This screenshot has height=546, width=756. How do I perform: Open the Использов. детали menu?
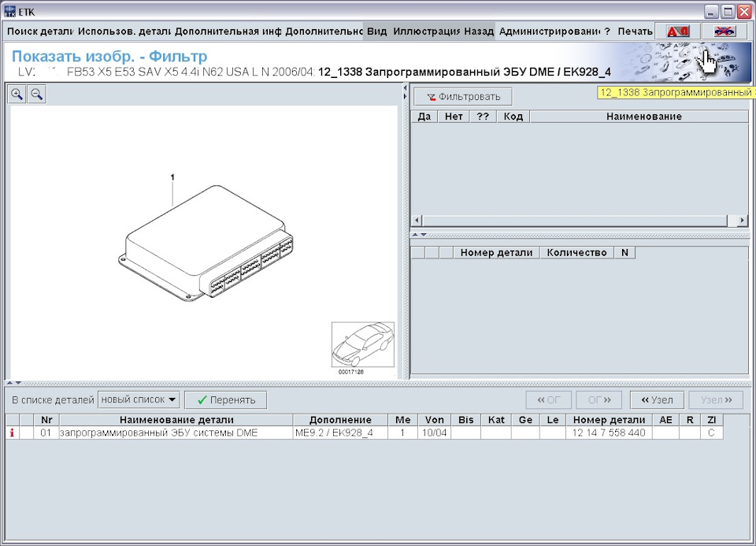(124, 32)
